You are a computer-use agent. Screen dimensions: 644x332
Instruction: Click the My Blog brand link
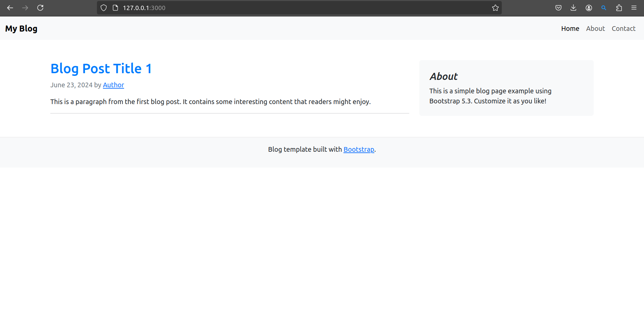[x=21, y=29]
